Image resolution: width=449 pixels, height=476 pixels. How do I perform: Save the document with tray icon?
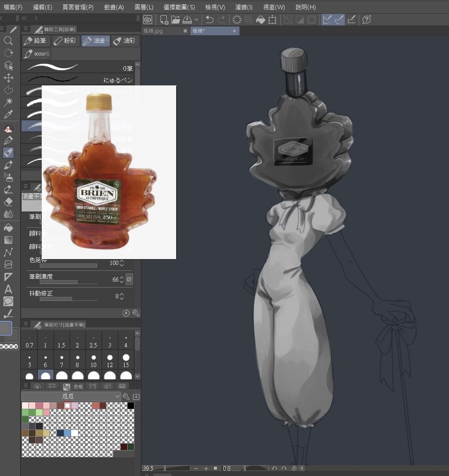coord(187,20)
